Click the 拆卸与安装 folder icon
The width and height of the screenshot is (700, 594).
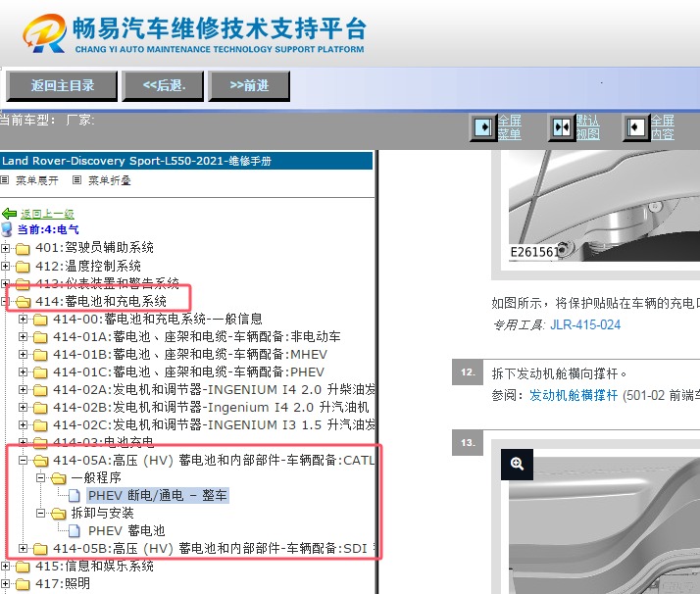[x=59, y=514]
